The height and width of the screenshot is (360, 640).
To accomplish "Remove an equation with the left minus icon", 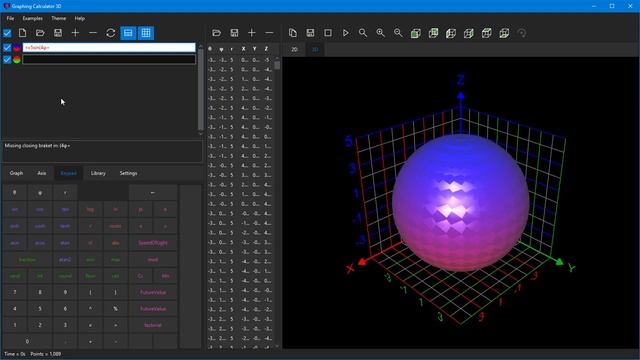I will tap(93, 33).
